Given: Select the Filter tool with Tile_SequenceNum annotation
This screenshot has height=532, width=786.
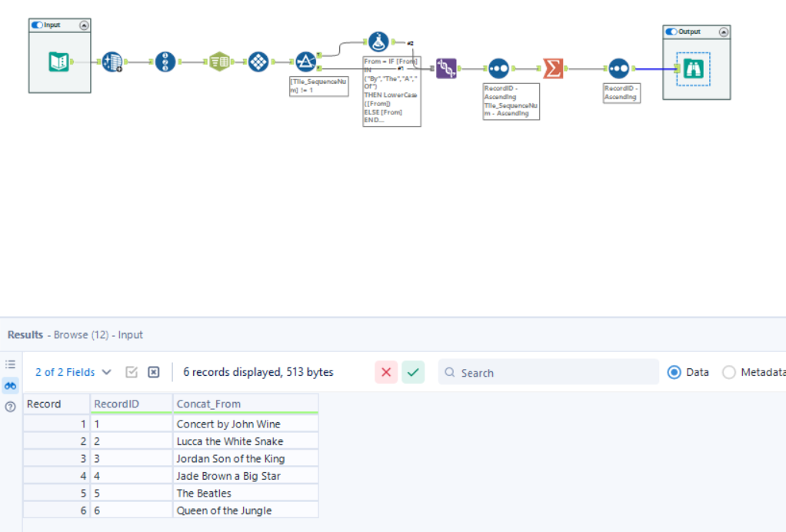Looking at the screenshot, I should [305, 62].
